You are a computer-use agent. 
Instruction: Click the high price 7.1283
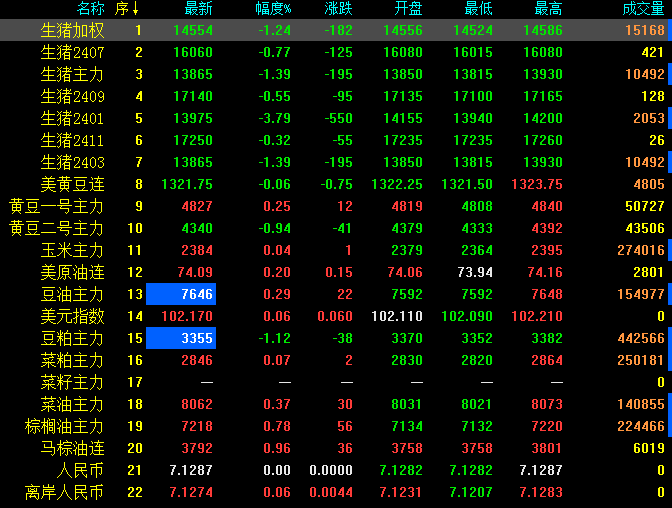(541, 493)
